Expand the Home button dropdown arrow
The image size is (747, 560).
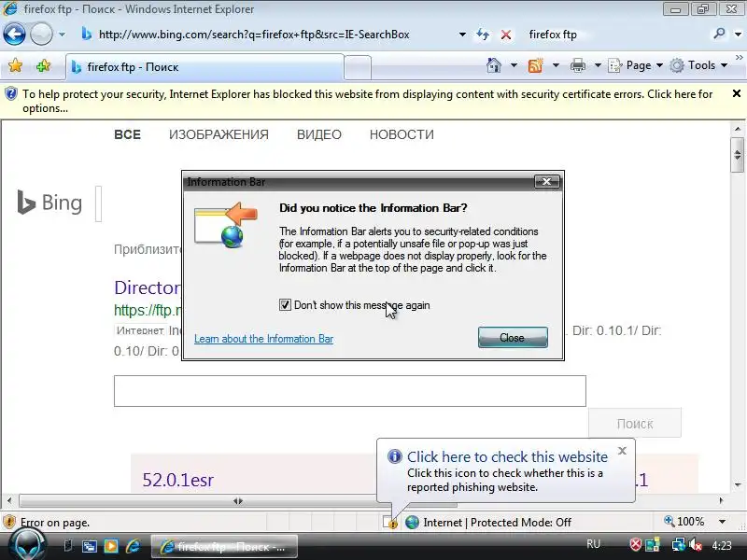tap(514, 65)
